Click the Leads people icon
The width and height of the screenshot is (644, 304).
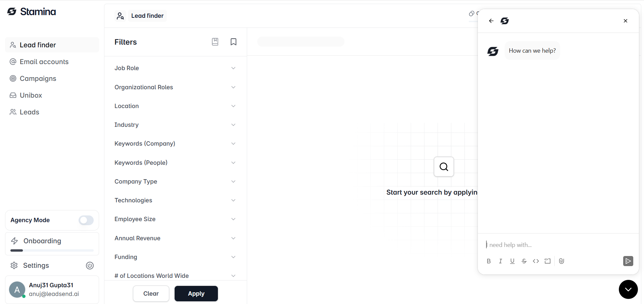pos(13,112)
